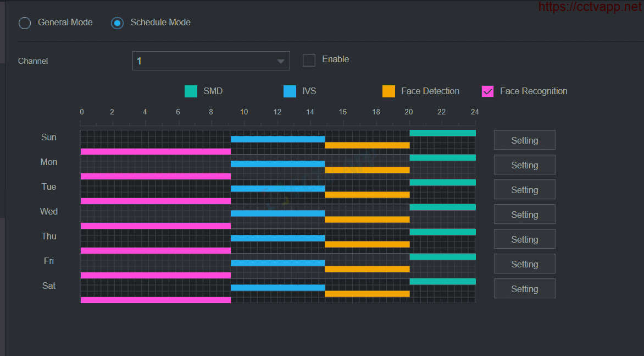644x356 pixels.
Task: Open Setting for Thursday
Action: pyautogui.click(x=524, y=239)
